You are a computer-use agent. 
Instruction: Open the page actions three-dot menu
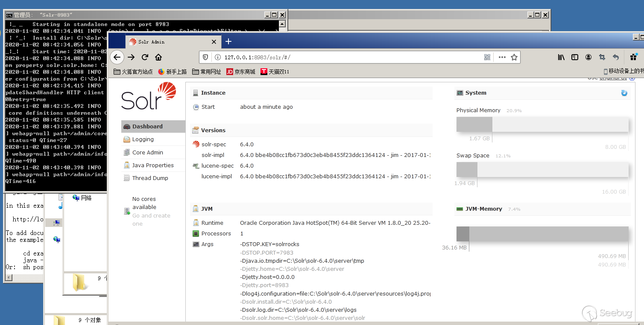(502, 57)
